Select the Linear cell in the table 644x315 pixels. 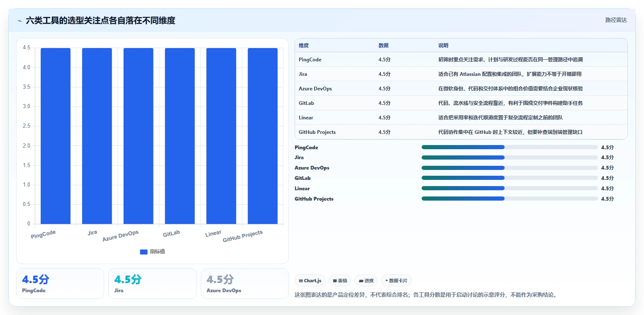coord(306,118)
